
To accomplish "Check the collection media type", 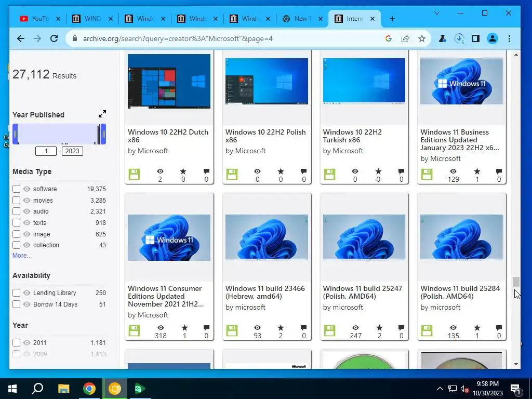I will coord(16,245).
